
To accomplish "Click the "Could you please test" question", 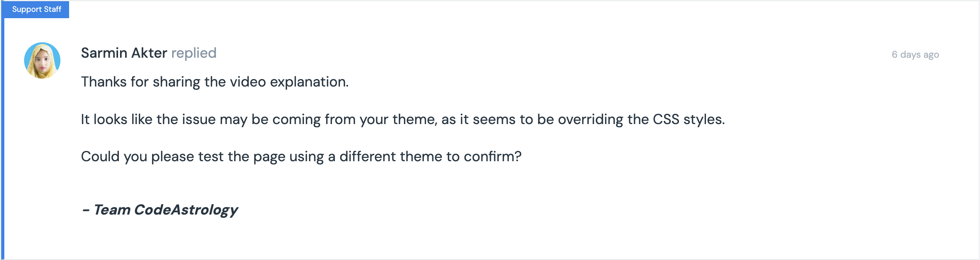I will click(301, 156).
